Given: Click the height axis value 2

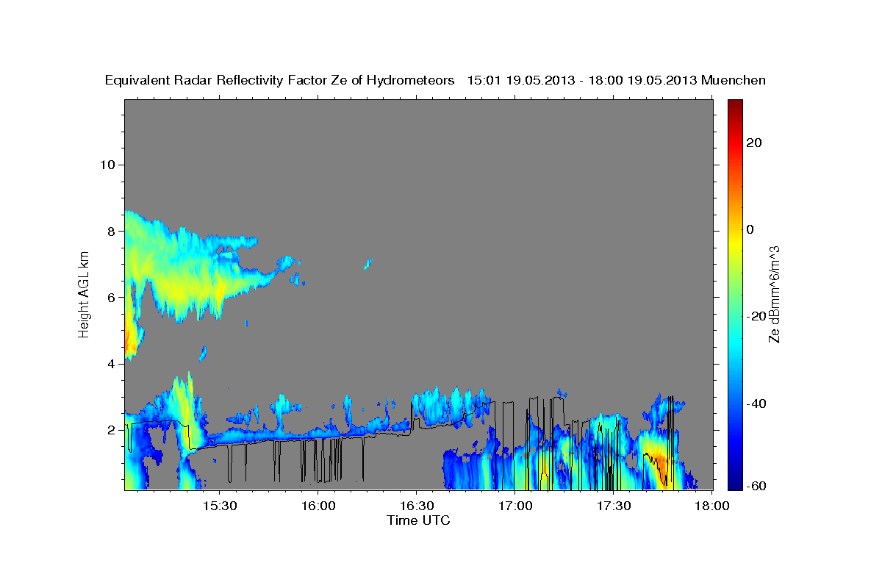Looking at the screenshot, I should coord(110,430).
